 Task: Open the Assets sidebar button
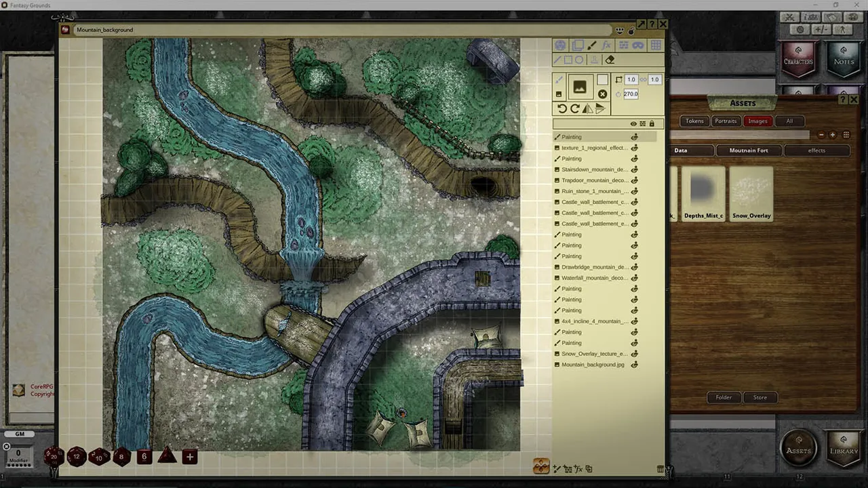(798, 448)
